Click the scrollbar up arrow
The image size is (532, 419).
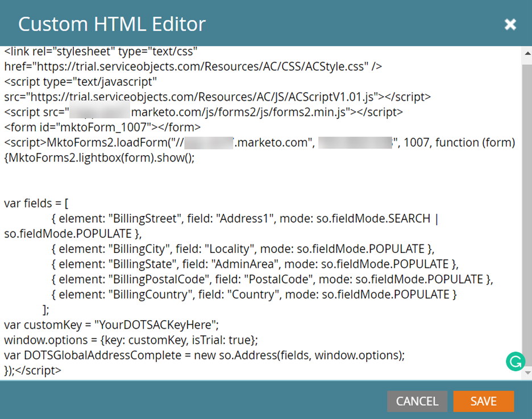[x=527, y=53]
